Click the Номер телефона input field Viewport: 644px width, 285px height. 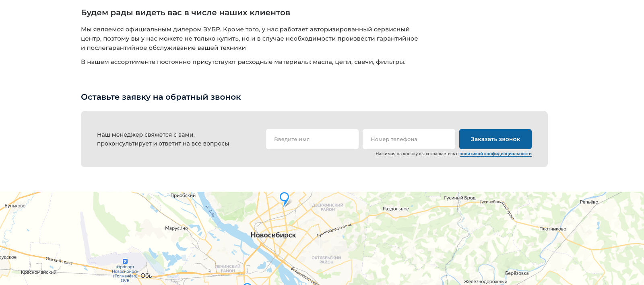pos(409,139)
